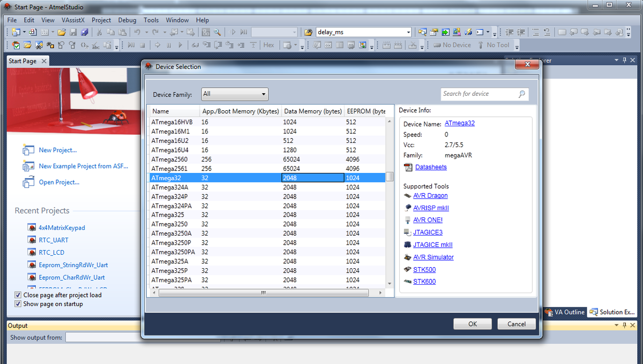643x364 pixels.
Task: Click the Find in Files binoculars icon
Action: 308,32
